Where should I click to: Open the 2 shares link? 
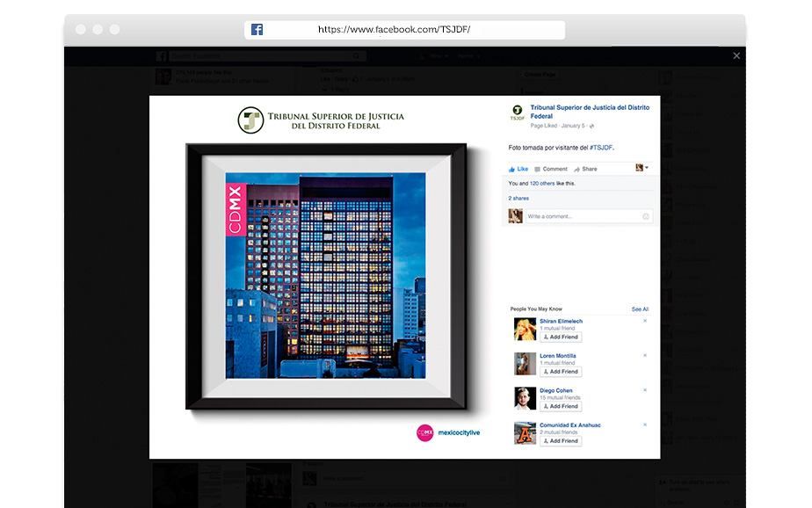point(518,199)
